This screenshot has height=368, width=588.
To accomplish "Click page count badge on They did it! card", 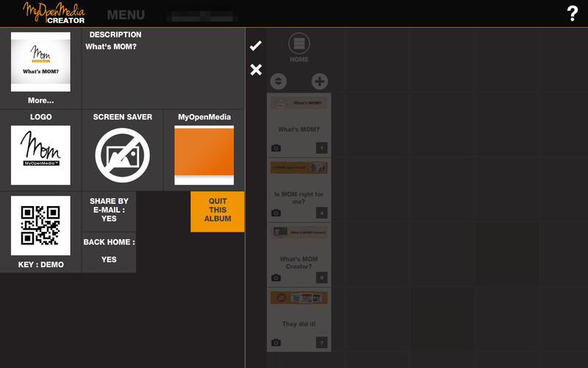I will (322, 342).
